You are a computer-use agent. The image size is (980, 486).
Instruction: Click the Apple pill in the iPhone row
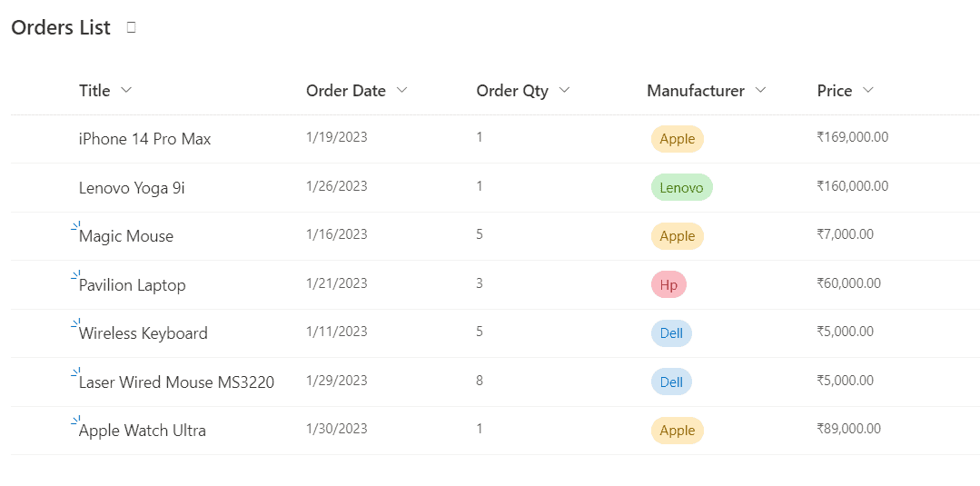[x=678, y=139]
